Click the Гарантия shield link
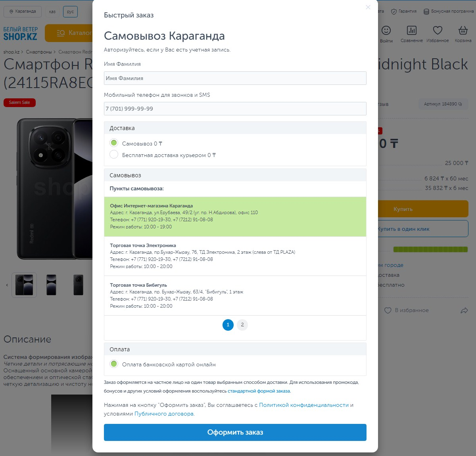This screenshot has height=456, width=476. [404, 11]
